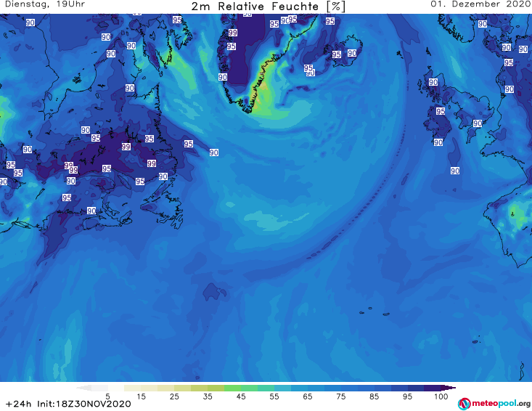Click the colorbar tick label '100'
Screen dimensions: 532x411
[441, 396]
